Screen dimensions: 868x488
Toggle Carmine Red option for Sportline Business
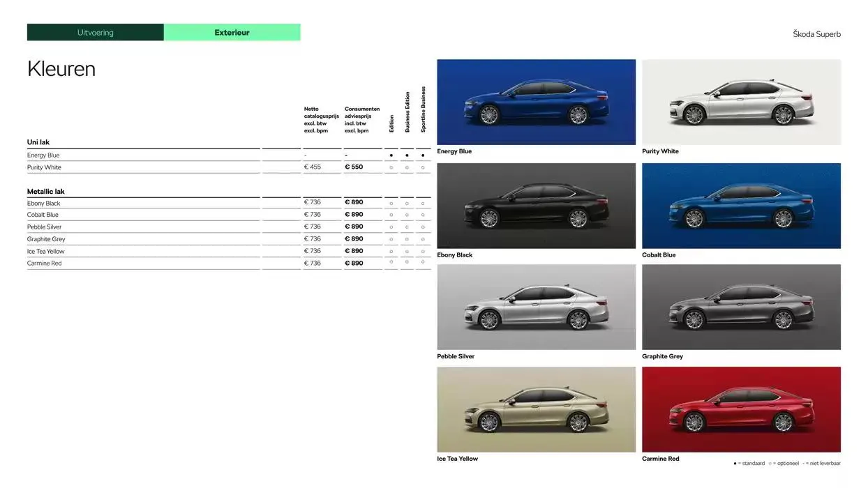(422, 263)
